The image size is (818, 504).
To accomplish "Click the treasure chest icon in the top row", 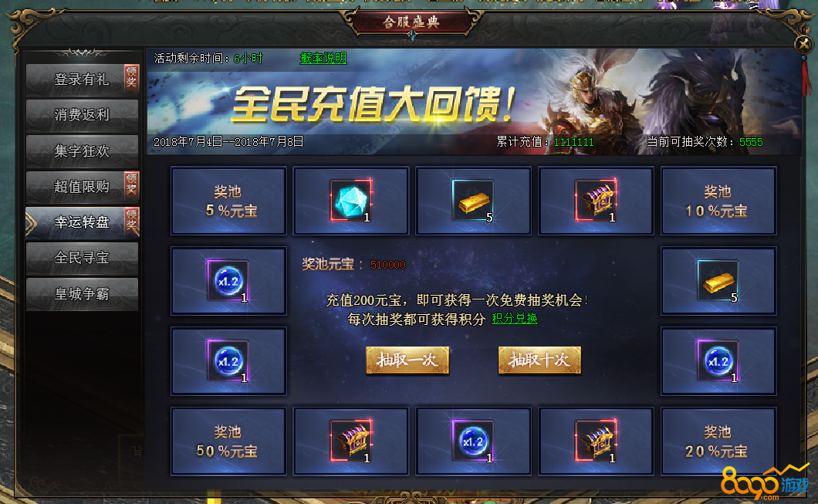I will [596, 201].
